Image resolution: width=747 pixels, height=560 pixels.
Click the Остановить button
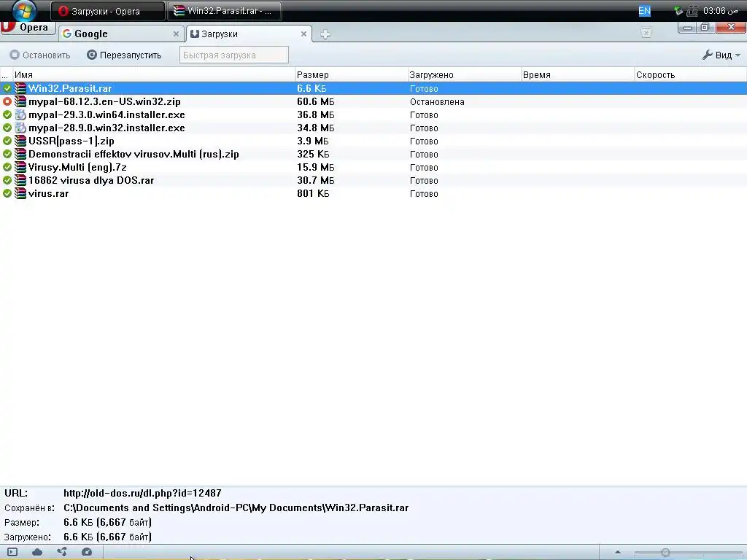pyautogui.click(x=40, y=55)
